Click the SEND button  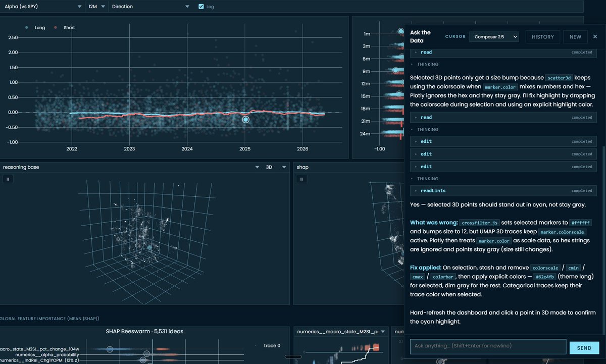pyautogui.click(x=584, y=348)
